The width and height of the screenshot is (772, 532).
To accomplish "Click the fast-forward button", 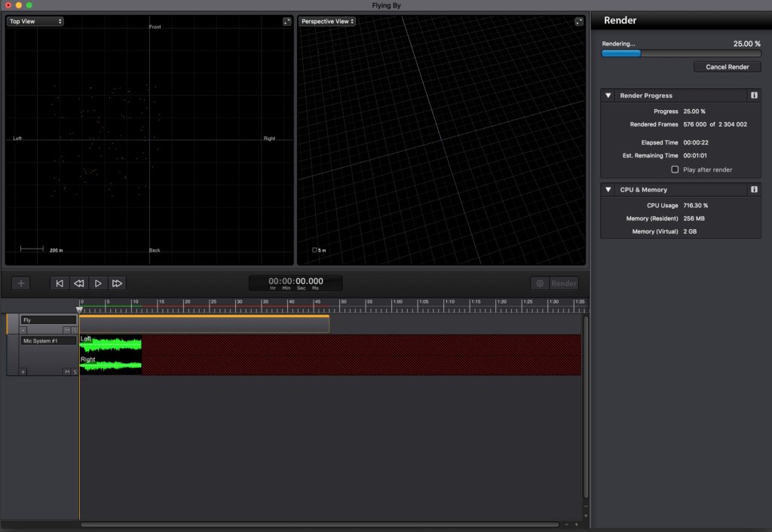I will (117, 283).
